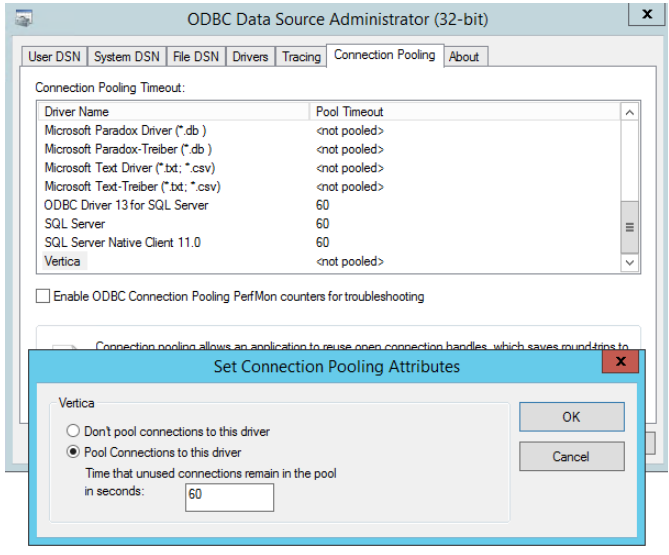Click the Driver Name column header

pos(174,112)
